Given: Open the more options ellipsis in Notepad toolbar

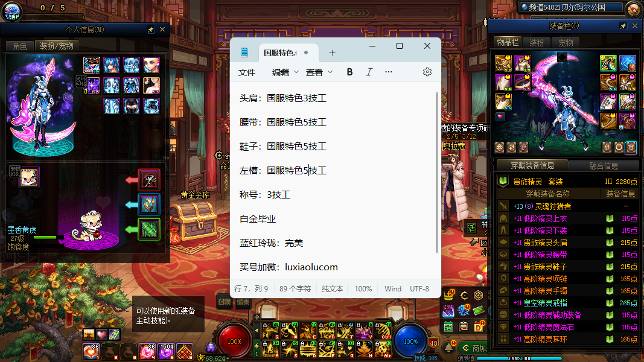Looking at the screenshot, I should 389,72.
